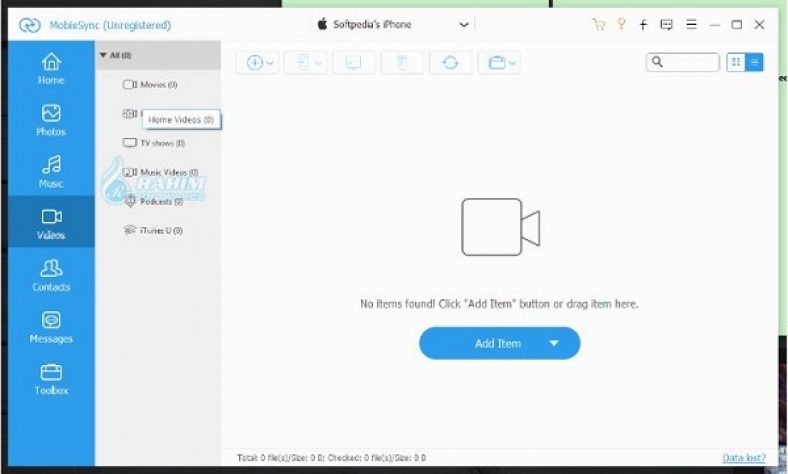This screenshot has height=474, width=788.
Task: Collapse the All (0) category tree
Action: click(103, 55)
